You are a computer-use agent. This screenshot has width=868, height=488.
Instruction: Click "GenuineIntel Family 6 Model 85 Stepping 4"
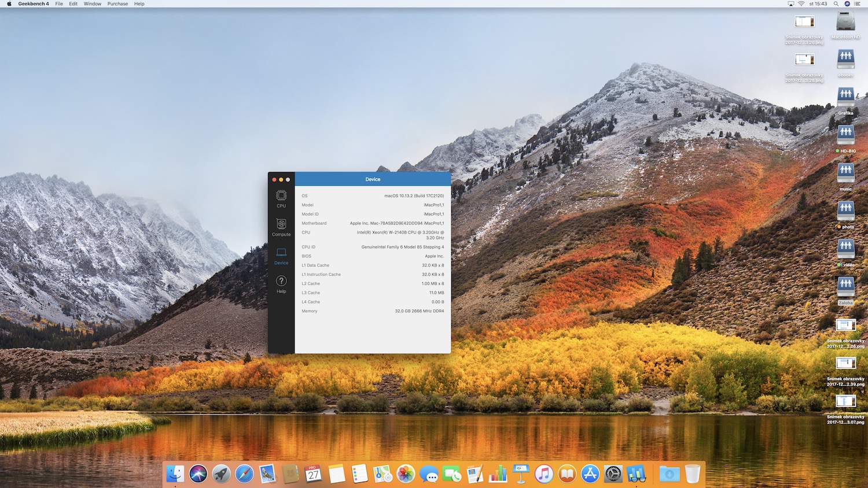pos(403,247)
